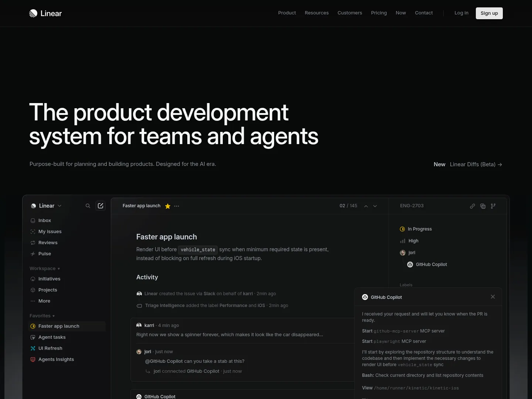Open the Customers page
532x399 pixels.
tap(350, 13)
